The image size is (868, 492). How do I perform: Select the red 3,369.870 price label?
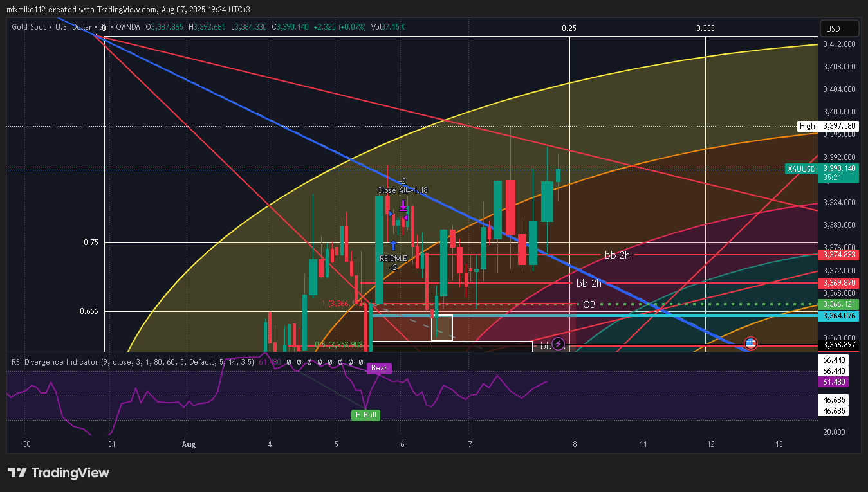[x=838, y=283]
